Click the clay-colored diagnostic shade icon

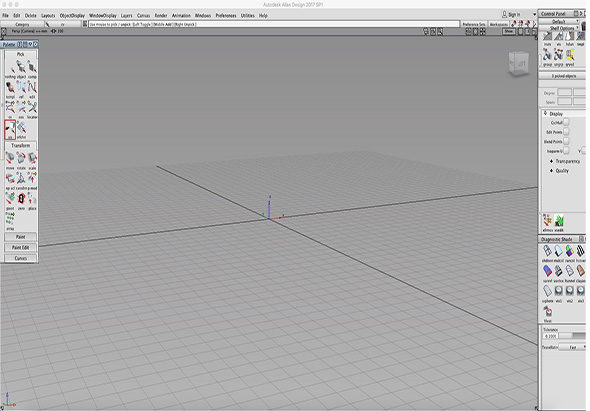(x=581, y=273)
